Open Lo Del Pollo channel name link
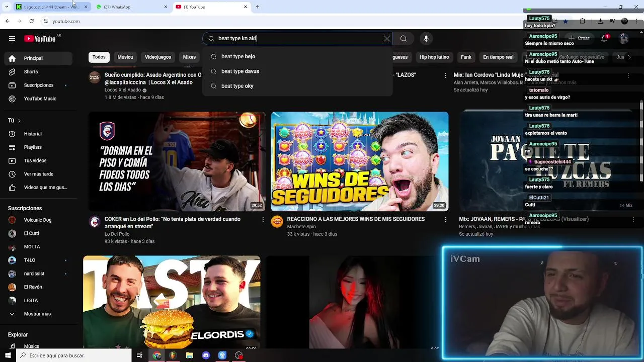 tap(117, 234)
